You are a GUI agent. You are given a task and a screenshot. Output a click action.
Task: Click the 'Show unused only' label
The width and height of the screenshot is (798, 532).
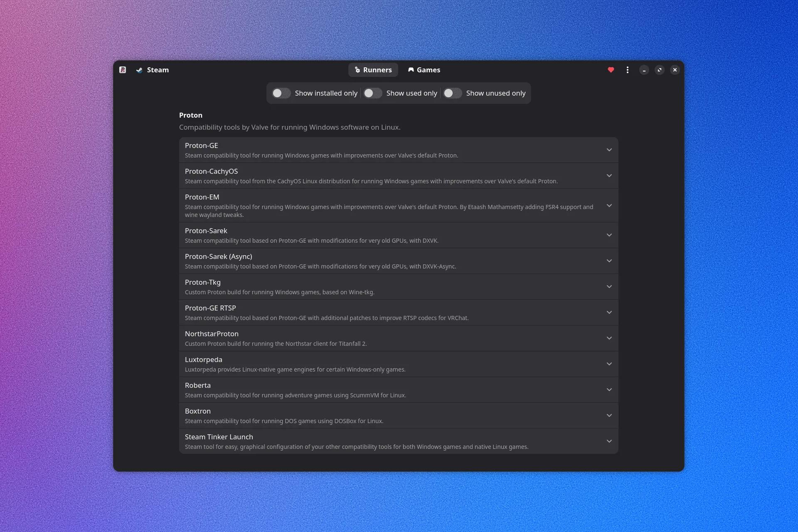[496, 93]
